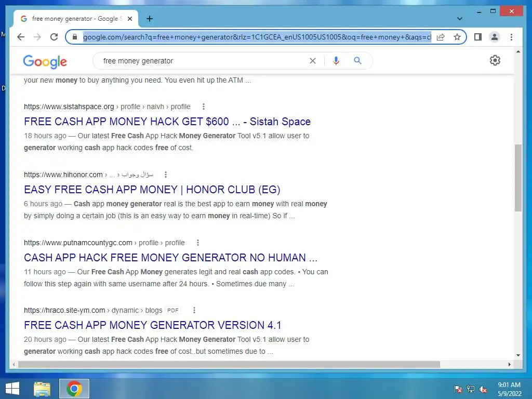Open Google quick settings gear
This screenshot has height=399, width=532.
[495, 60]
